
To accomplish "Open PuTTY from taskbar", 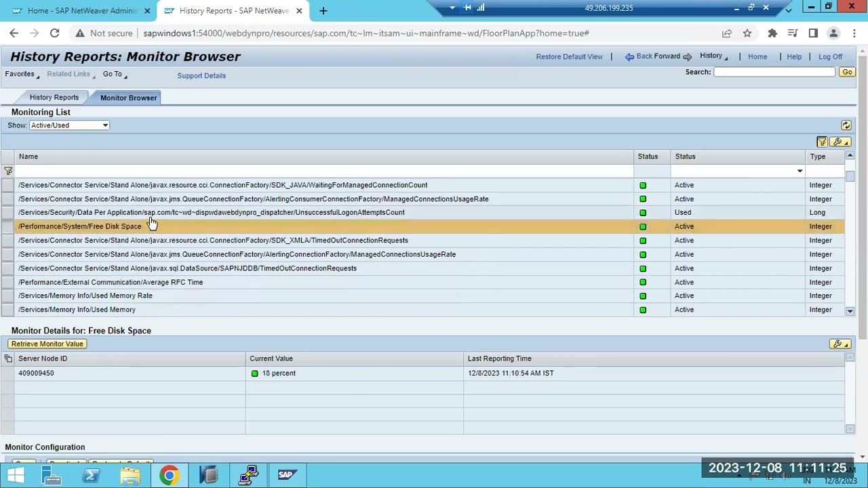I will tap(248, 475).
